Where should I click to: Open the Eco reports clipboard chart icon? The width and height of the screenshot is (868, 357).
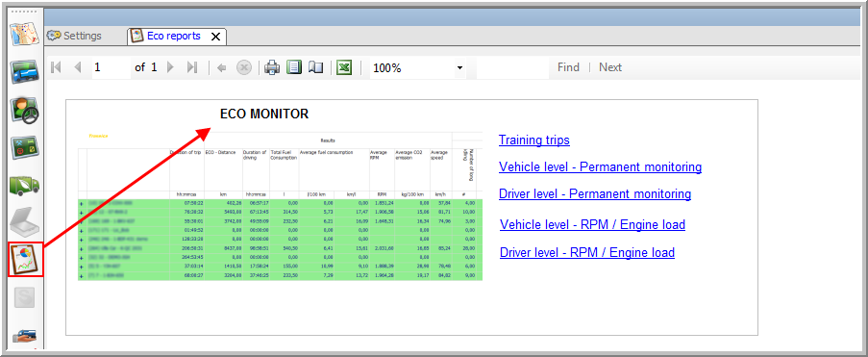tap(25, 260)
